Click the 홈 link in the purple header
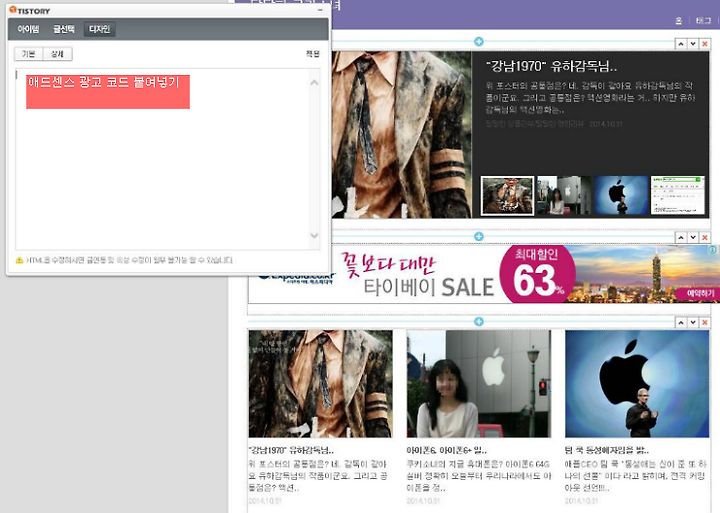Image resolution: width=720 pixels, height=513 pixels. (x=679, y=21)
